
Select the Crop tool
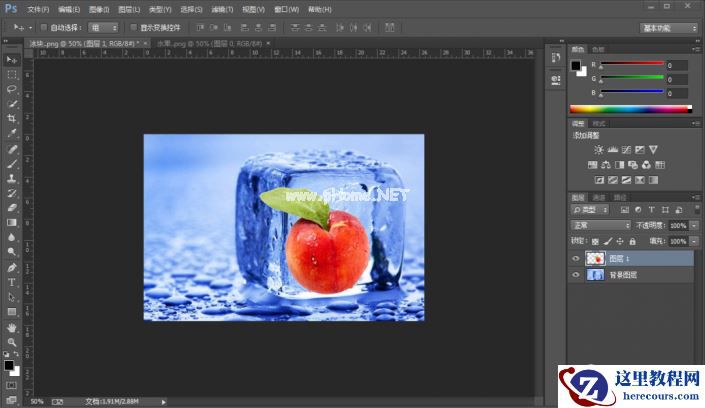tap(12, 119)
